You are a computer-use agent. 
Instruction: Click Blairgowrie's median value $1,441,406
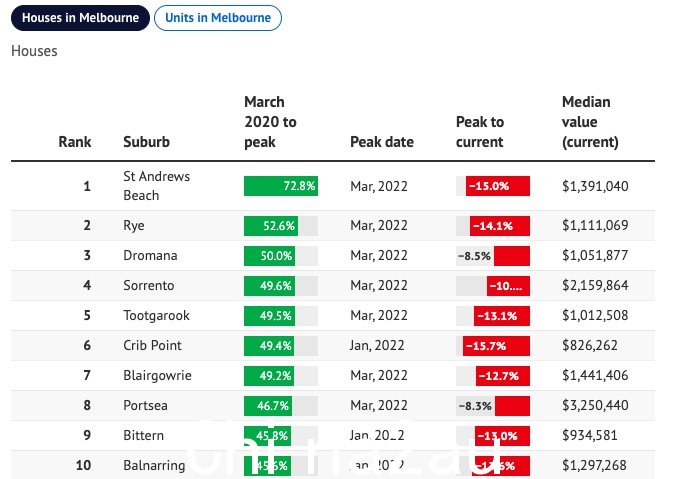[595, 376]
